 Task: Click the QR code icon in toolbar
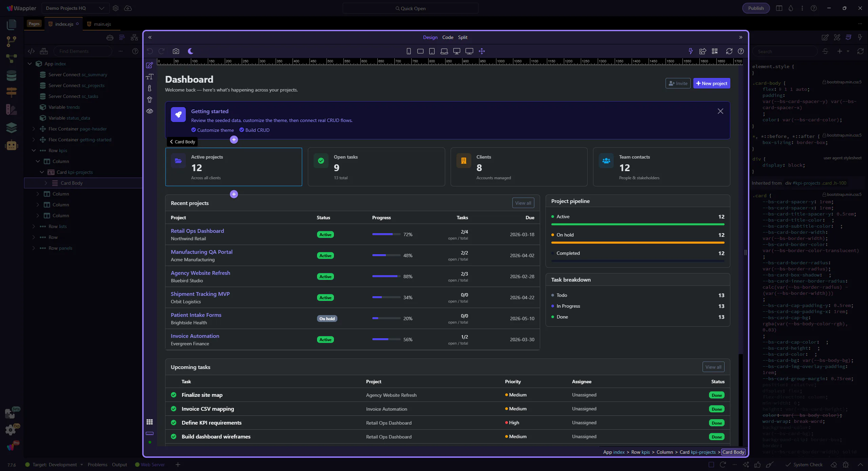tap(715, 51)
